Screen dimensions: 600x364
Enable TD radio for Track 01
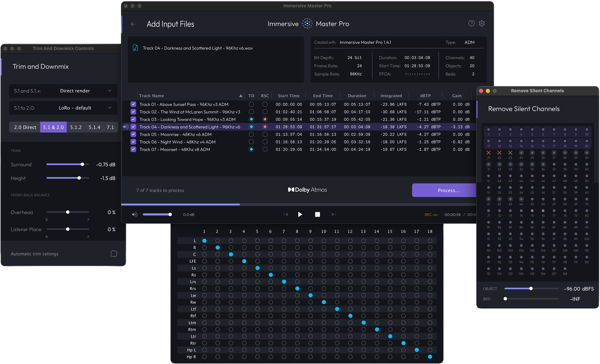pos(251,104)
